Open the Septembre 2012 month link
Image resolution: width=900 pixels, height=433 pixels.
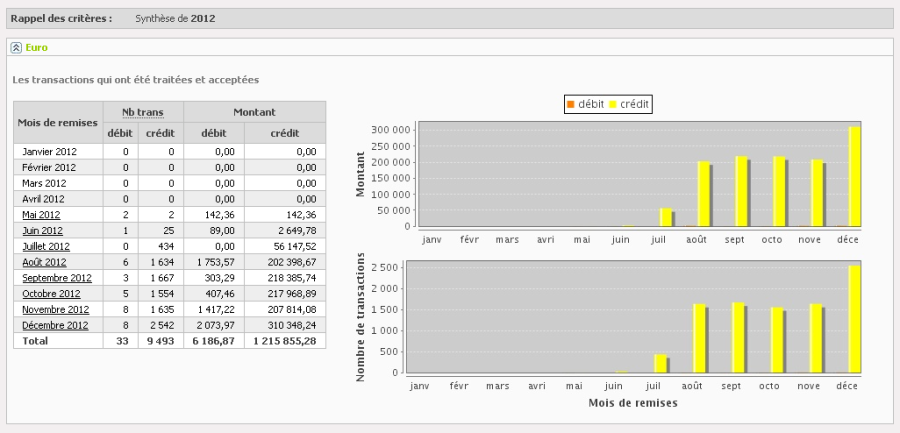(x=57, y=278)
